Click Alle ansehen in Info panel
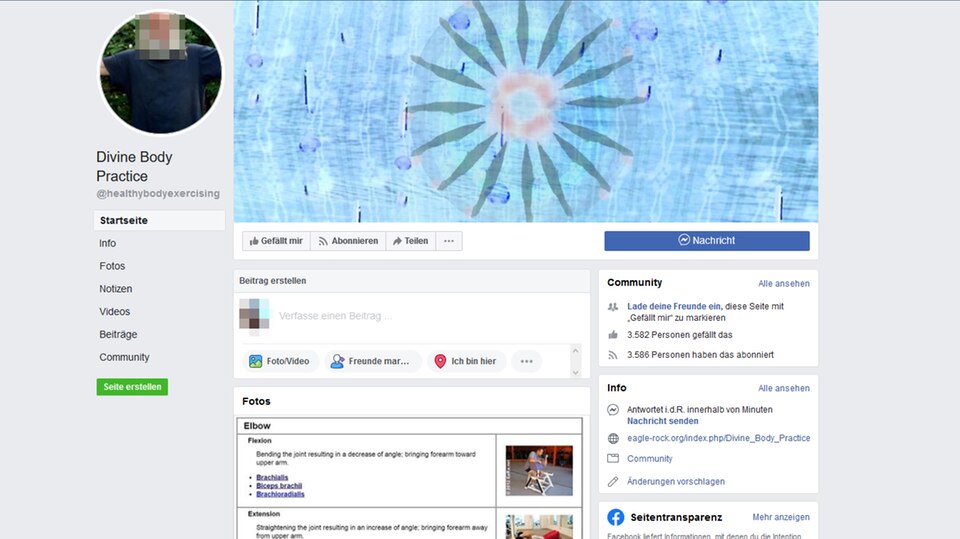Viewport: 960px width, 539px height. click(x=784, y=388)
